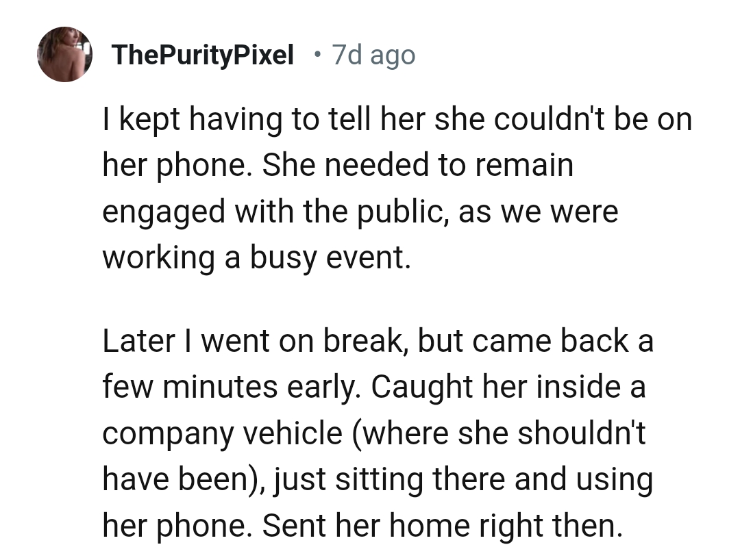Click the words 'Caught her inside a'

point(509,388)
